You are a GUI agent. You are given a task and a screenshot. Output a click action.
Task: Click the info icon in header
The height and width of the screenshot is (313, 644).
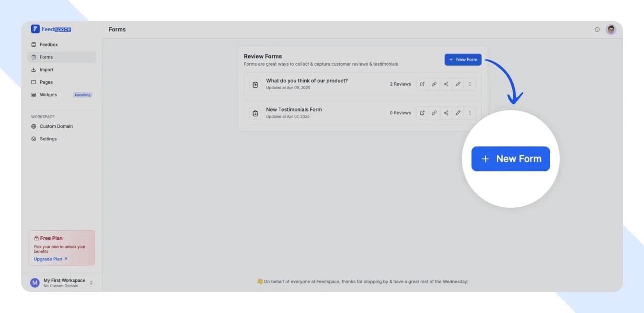[x=597, y=30]
